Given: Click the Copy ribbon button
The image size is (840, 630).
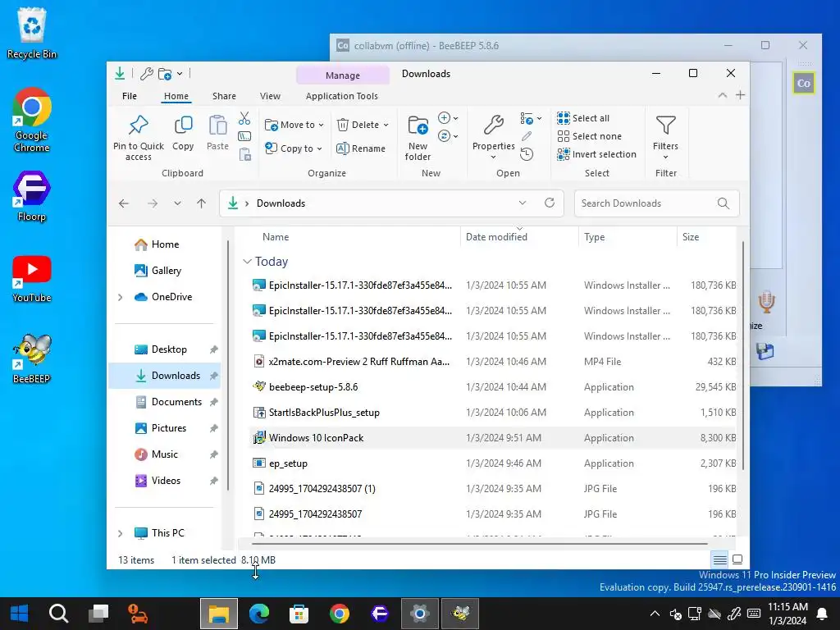Looking at the screenshot, I should pyautogui.click(x=183, y=134).
